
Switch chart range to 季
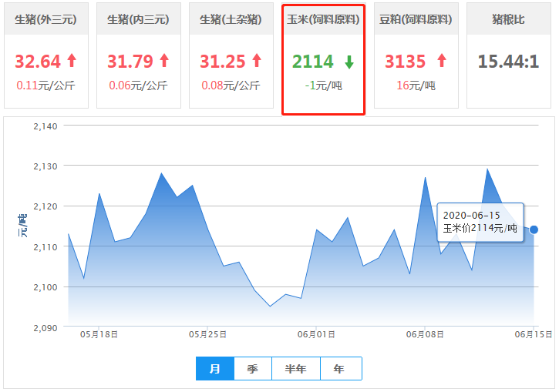pyautogui.click(x=253, y=369)
